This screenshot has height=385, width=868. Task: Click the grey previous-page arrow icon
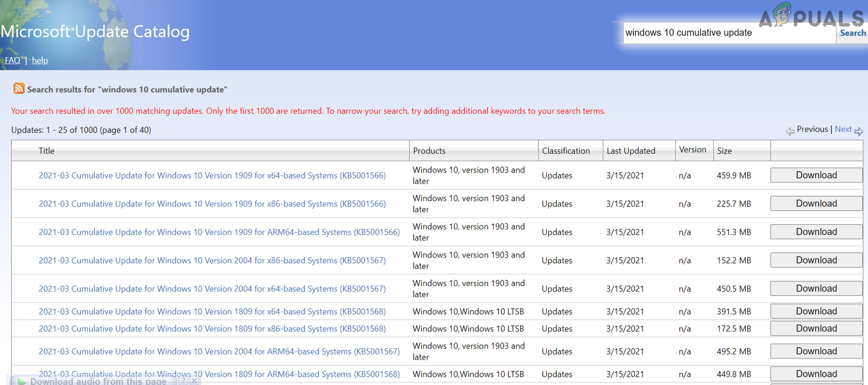(x=790, y=131)
